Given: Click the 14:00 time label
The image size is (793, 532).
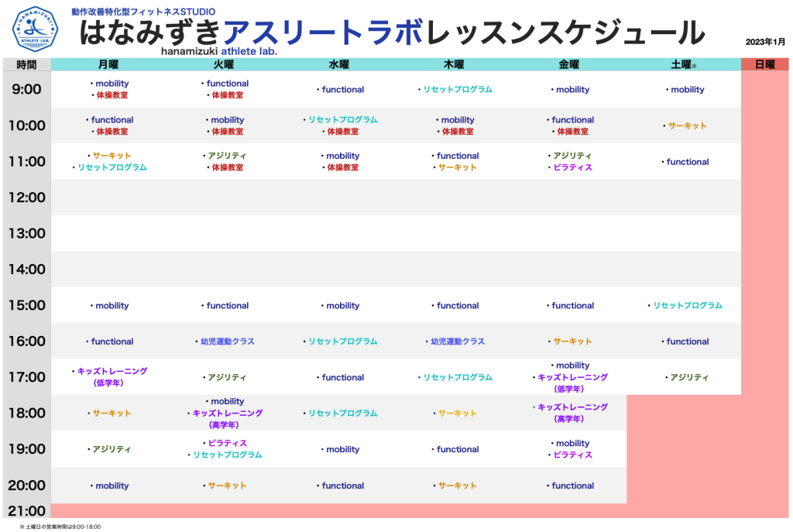Looking at the screenshot, I should click(x=27, y=269).
